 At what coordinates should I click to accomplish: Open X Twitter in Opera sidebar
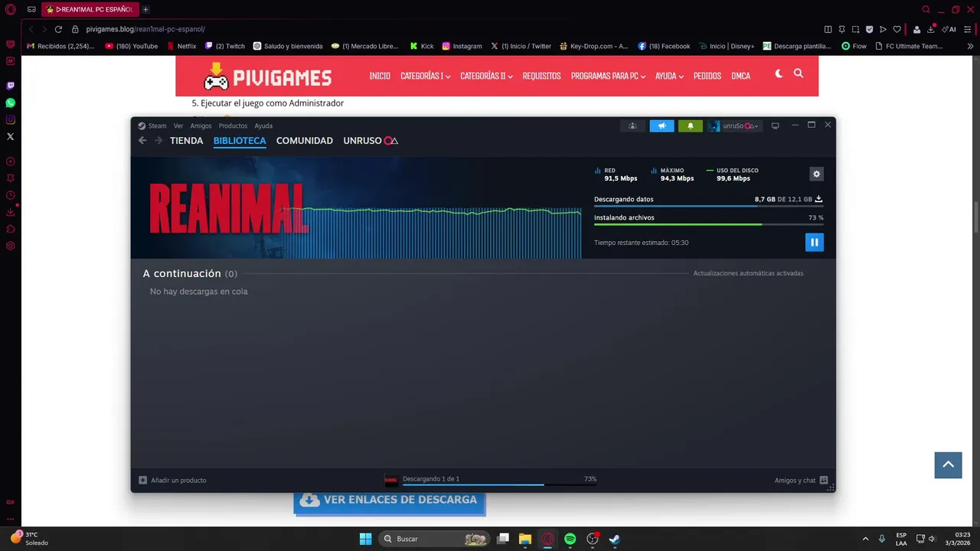(x=11, y=136)
